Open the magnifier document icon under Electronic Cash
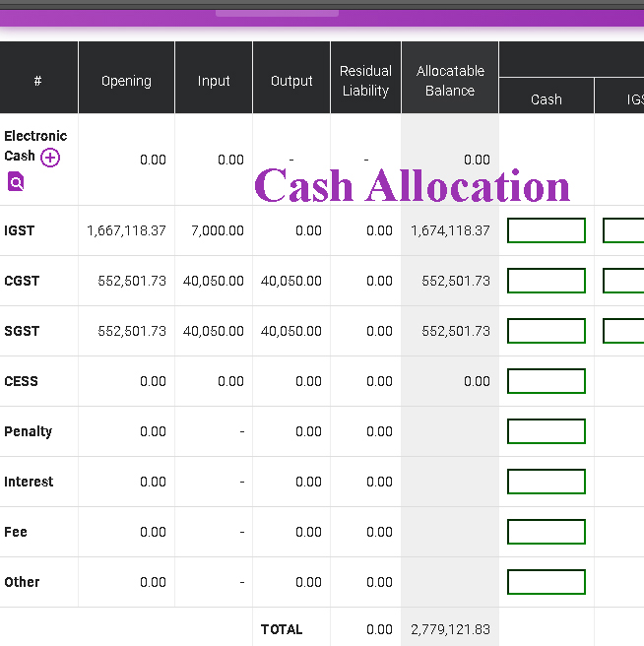This screenshot has width=644, height=646. tap(16, 181)
